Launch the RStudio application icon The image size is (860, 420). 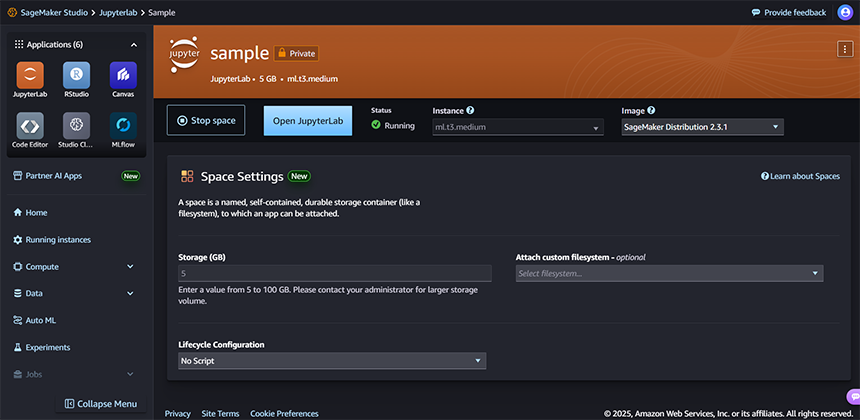76,75
